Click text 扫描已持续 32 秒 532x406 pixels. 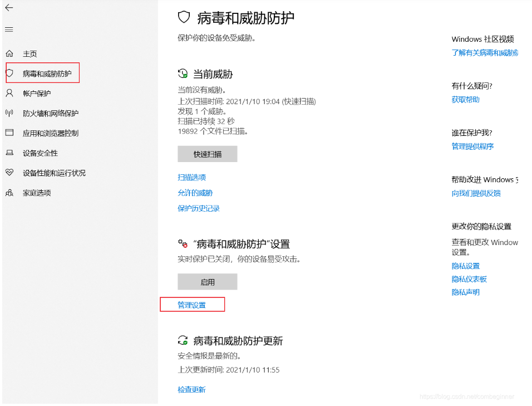[206, 121]
